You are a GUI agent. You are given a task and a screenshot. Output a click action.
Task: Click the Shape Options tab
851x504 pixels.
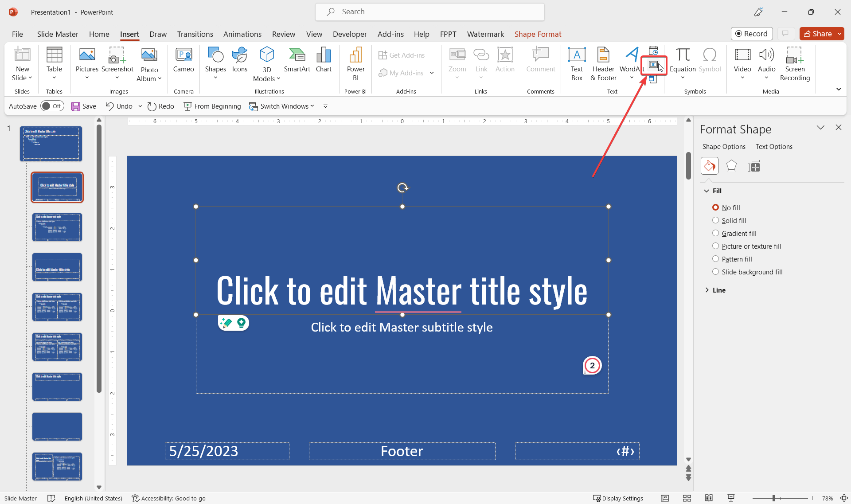coord(724,146)
